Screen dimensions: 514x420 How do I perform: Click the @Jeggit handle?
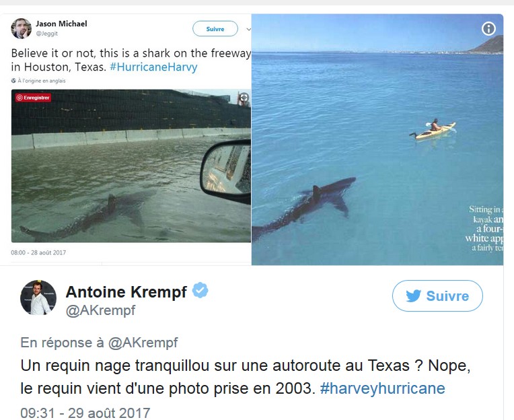tap(47, 32)
